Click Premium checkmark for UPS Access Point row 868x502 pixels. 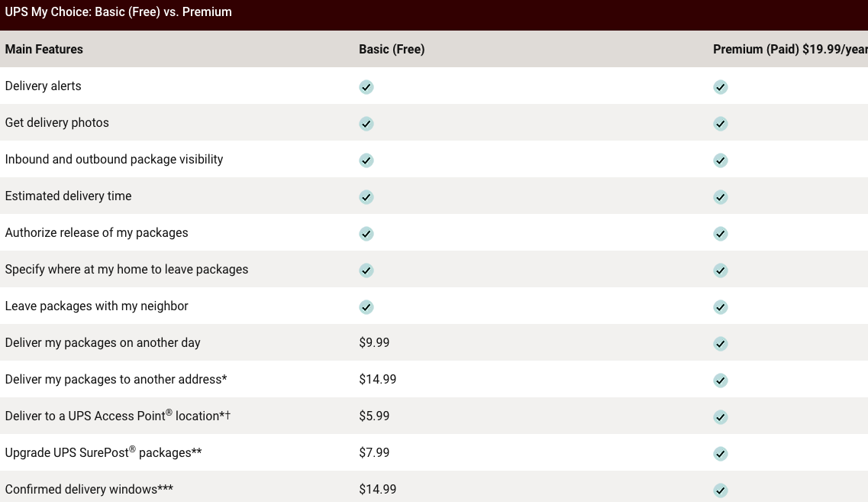(721, 417)
